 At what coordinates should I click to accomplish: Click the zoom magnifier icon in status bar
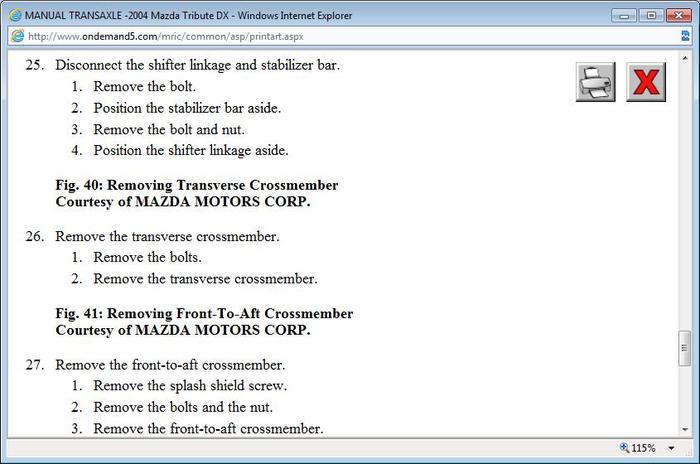click(624, 447)
